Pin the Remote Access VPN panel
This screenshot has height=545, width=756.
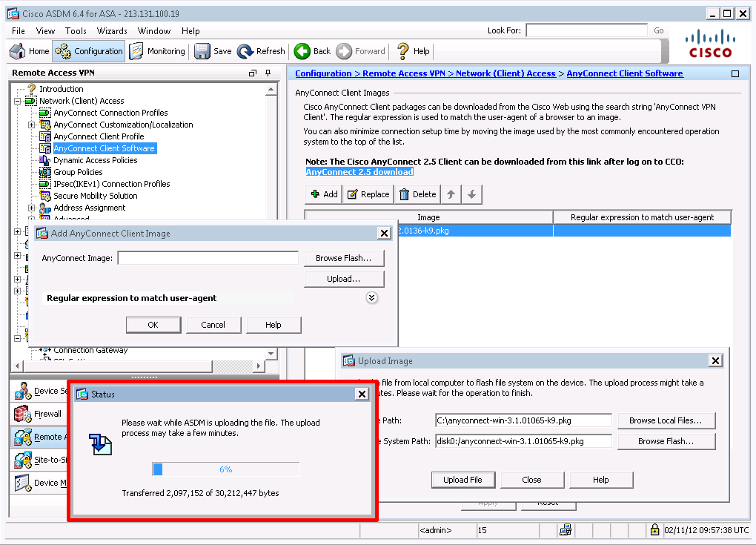268,73
